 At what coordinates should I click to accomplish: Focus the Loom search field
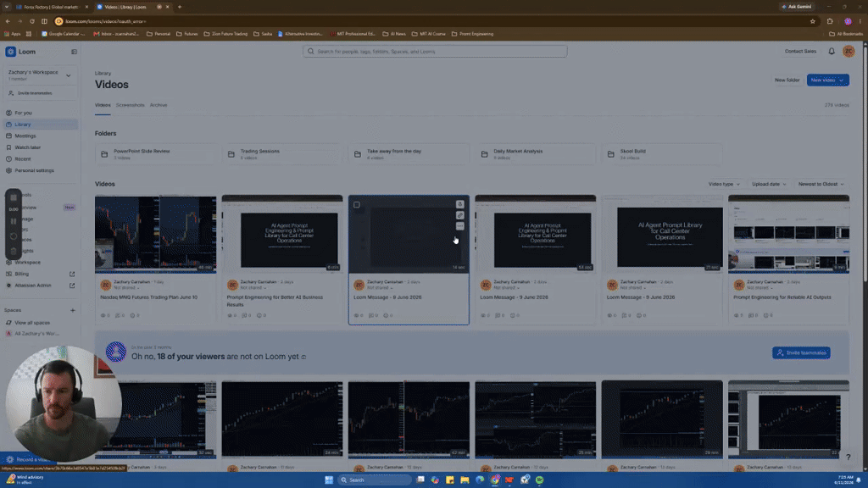[x=435, y=52]
